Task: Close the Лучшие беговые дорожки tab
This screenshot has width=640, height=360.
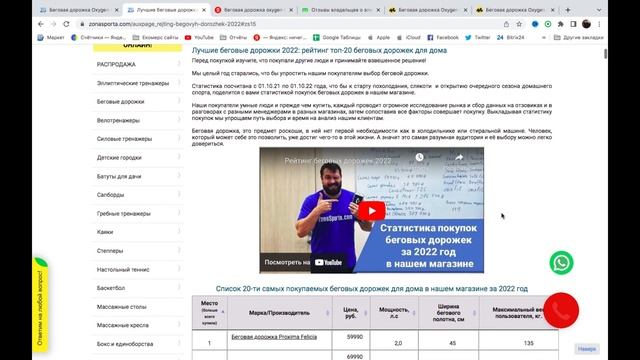Action: point(203,10)
